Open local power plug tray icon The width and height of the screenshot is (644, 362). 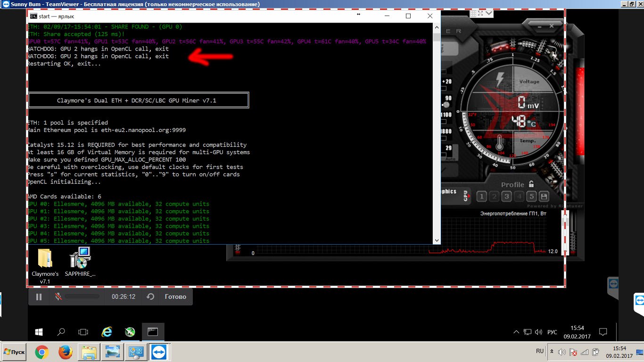point(595,352)
